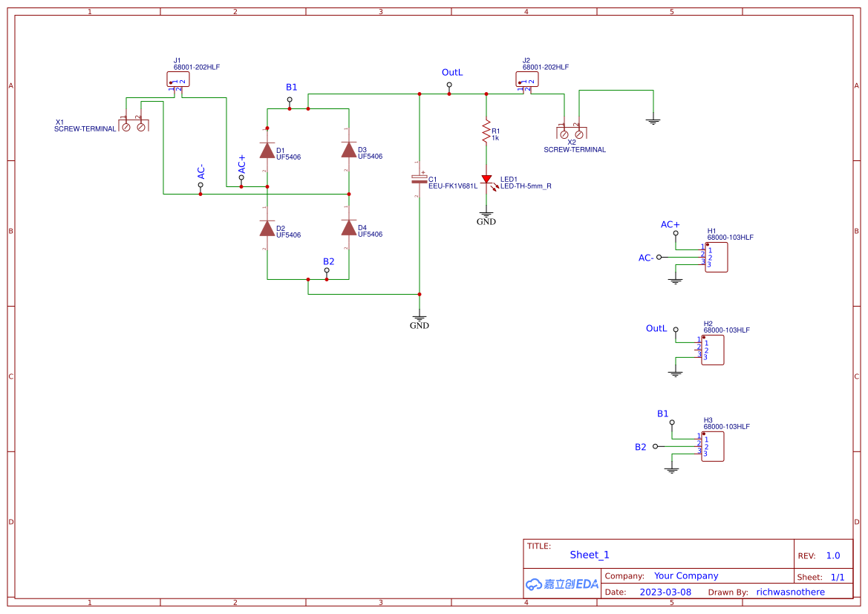This screenshot has width=868, height=614.
Task: Click the GND symbol below LED1
Action: tap(486, 215)
